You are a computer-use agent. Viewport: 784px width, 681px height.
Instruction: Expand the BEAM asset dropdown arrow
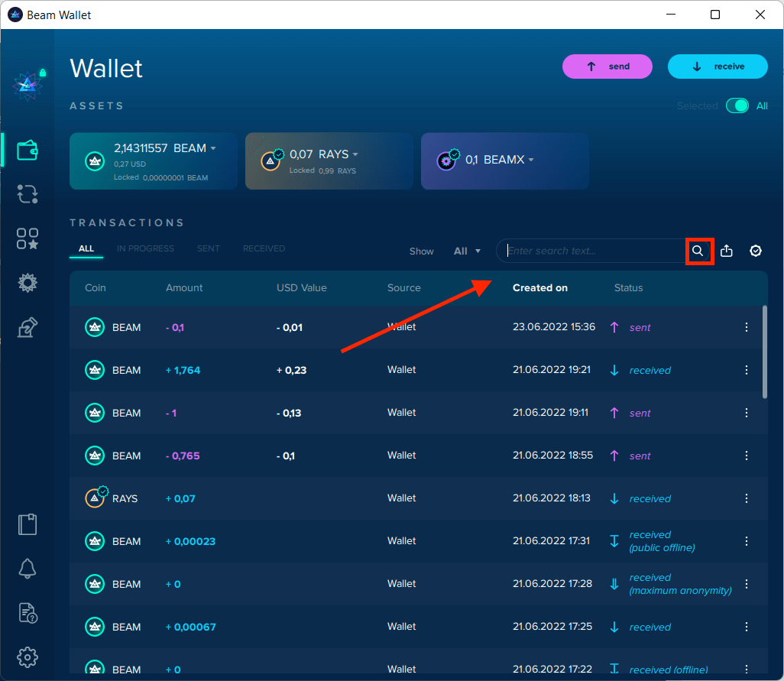(213, 148)
